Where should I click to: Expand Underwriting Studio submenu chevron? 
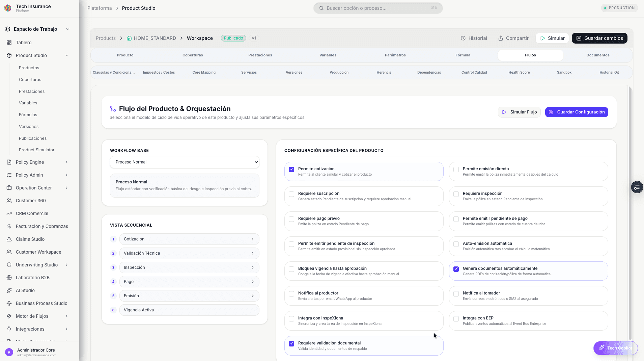point(66,265)
